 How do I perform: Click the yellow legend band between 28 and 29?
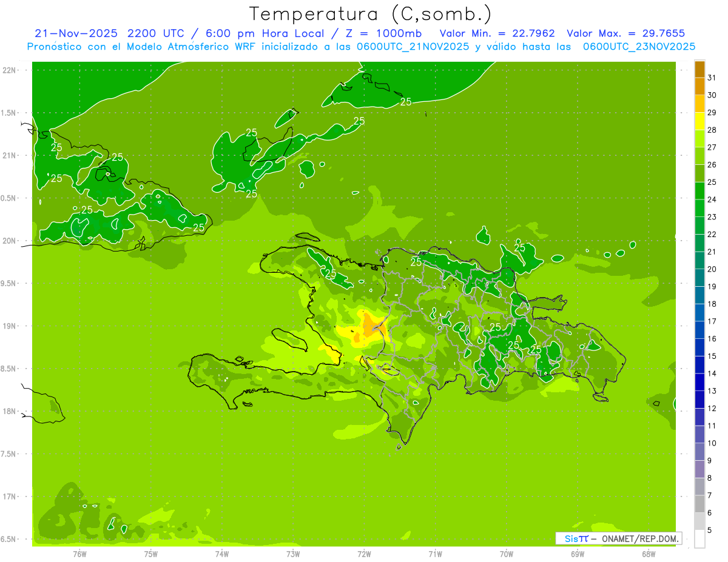(x=699, y=121)
